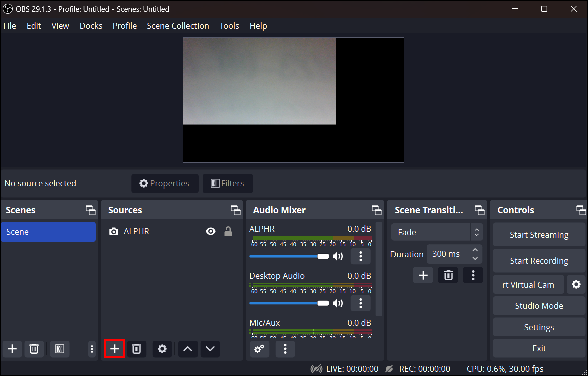Open source properties gear in Sources toolbar

click(x=162, y=349)
